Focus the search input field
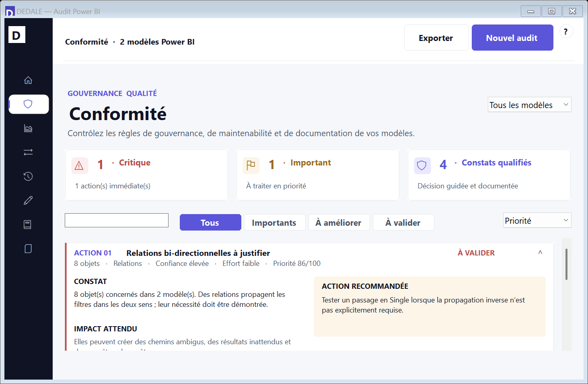The image size is (588, 384). (x=117, y=221)
